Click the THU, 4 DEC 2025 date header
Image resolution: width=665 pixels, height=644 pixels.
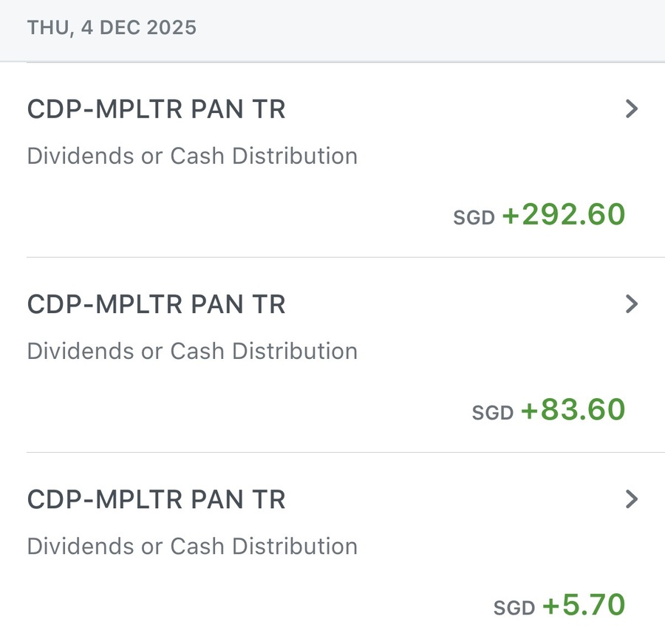(x=112, y=29)
